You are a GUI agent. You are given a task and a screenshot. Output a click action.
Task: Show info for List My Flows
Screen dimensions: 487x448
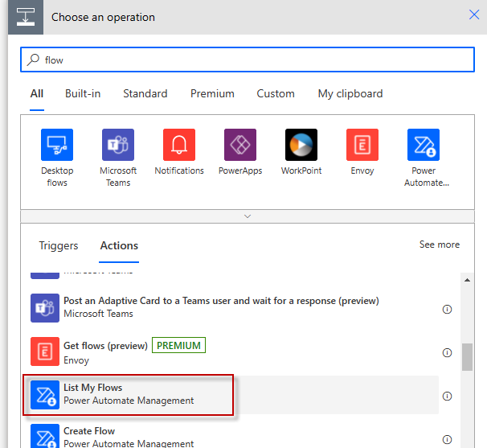(447, 396)
